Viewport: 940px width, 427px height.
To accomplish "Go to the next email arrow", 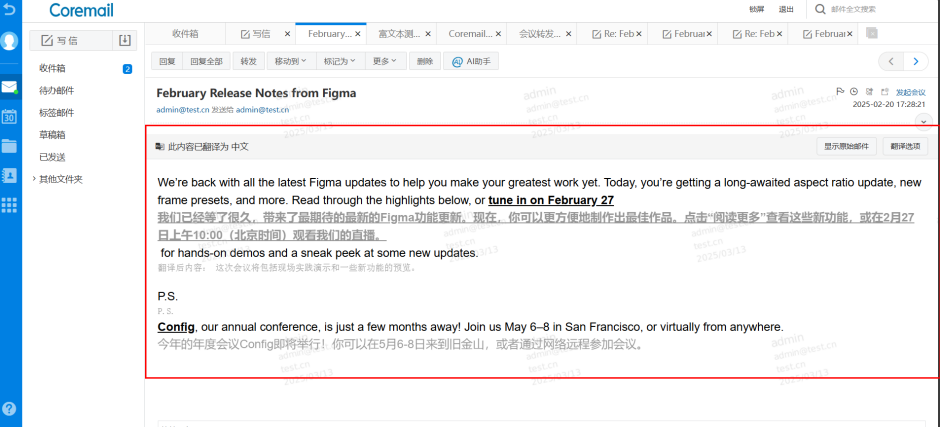I will [915, 61].
